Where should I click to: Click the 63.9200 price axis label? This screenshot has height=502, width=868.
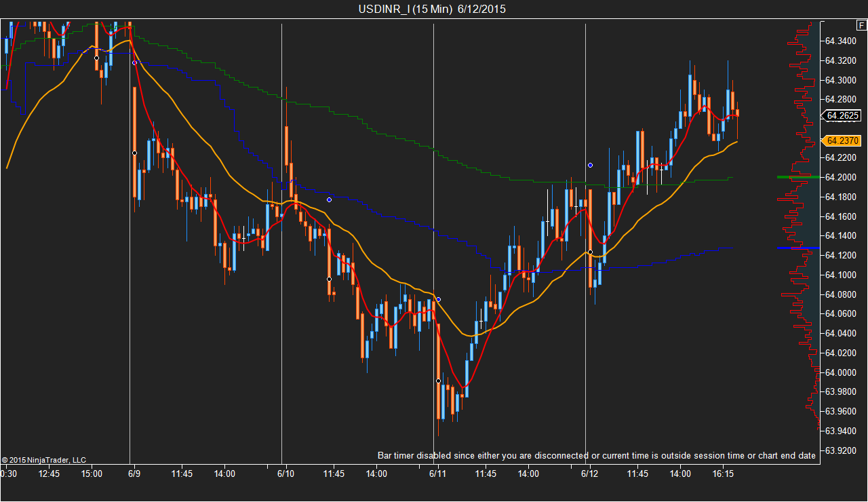[841, 450]
